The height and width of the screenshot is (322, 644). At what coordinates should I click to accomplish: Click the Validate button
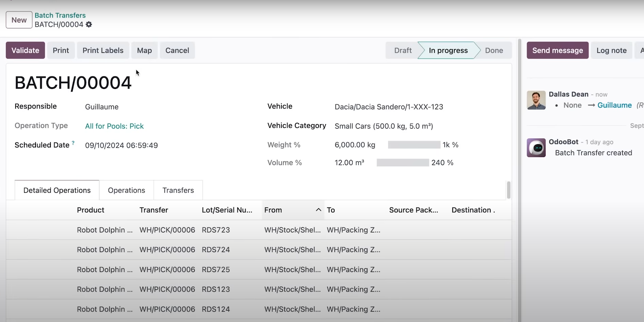[x=25, y=50]
